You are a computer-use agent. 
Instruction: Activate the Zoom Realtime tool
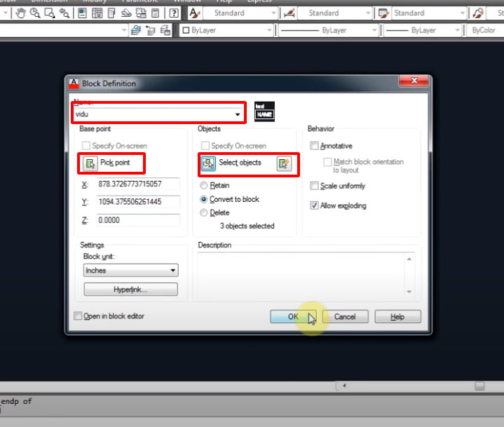coord(35,13)
